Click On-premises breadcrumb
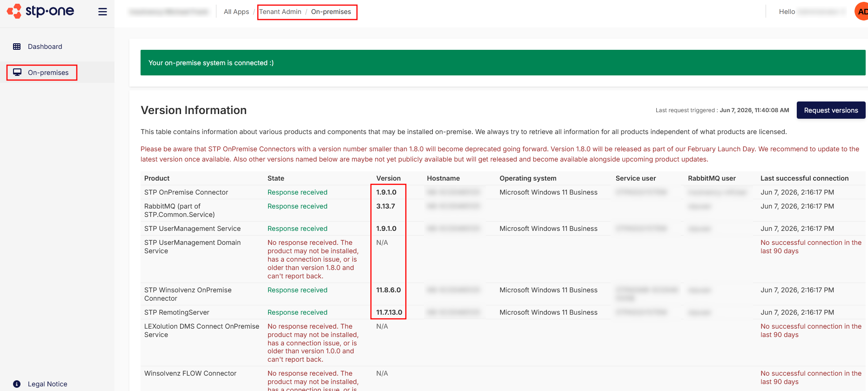Screen dimensions: 868x391 [331, 12]
